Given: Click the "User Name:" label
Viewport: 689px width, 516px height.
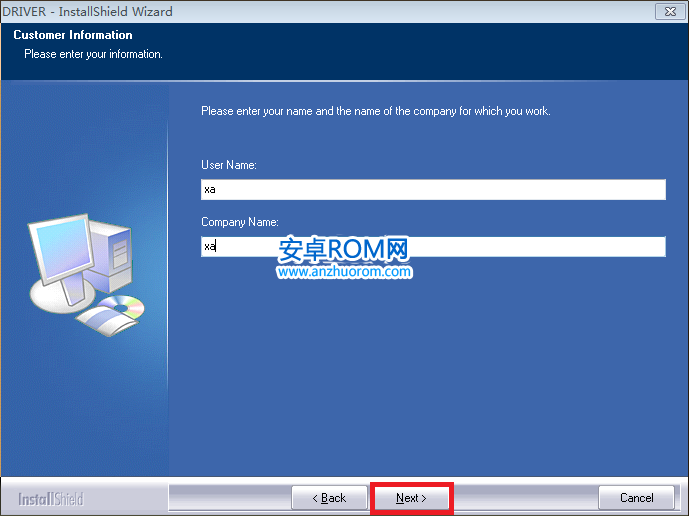Looking at the screenshot, I should click(x=229, y=165).
